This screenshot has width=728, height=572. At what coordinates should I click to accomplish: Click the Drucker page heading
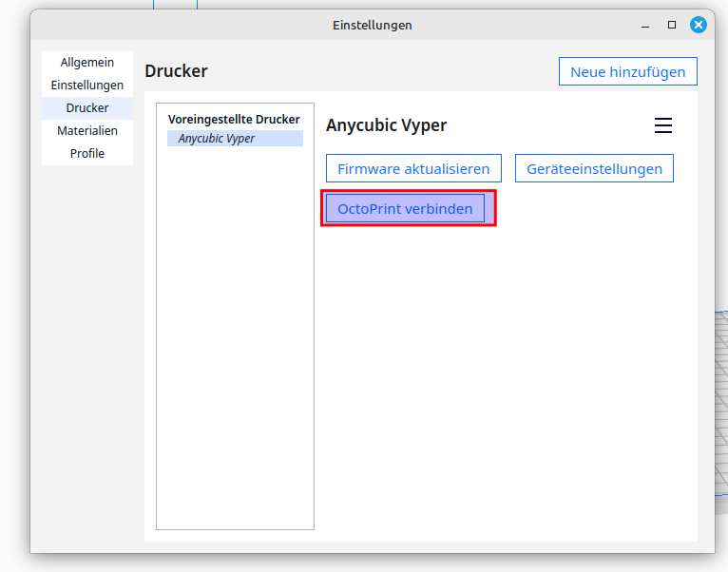point(176,71)
